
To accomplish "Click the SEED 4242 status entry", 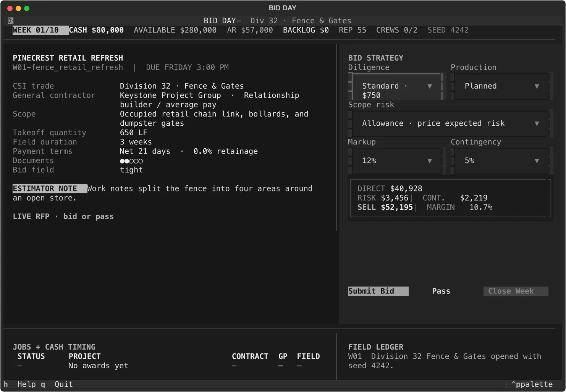I will [448, 30].
